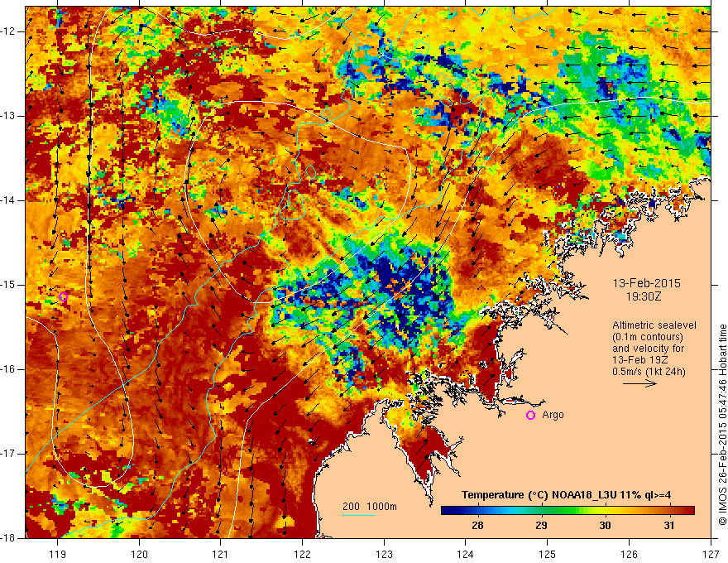Click the latitude axis label '-14'
Viewport: 728px width, 563px height.
(x=8, y=200)
